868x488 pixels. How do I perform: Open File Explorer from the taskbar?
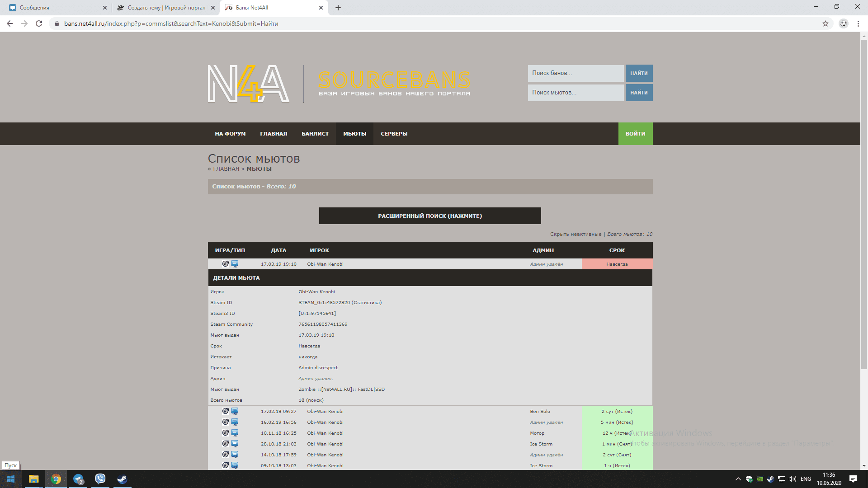[33, 479]
